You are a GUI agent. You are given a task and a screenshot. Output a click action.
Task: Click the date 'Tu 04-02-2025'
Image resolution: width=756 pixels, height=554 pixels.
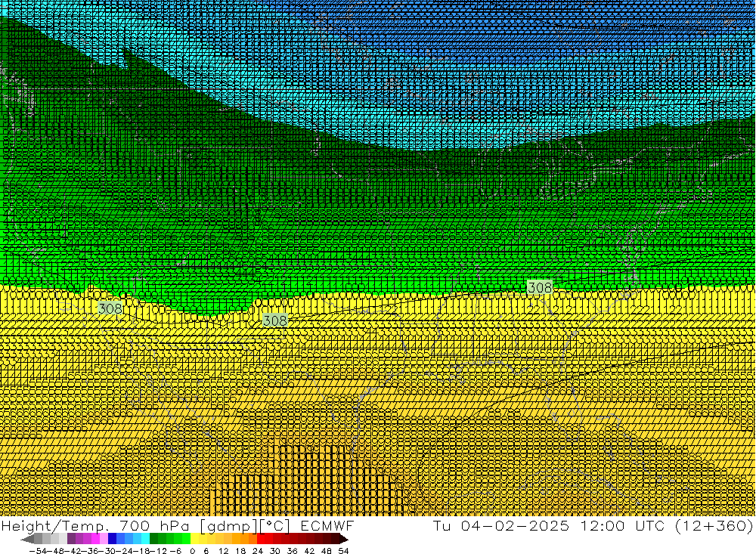click(501, 526)
